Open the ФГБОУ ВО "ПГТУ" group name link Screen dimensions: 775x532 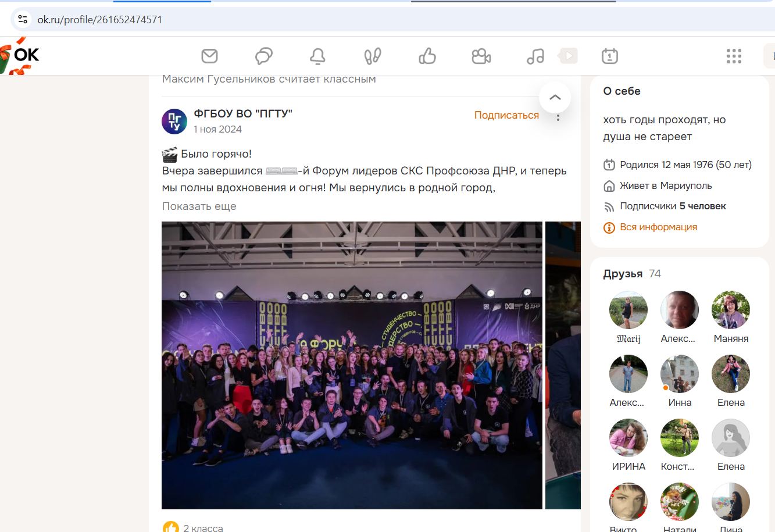(x=243, y=113)
